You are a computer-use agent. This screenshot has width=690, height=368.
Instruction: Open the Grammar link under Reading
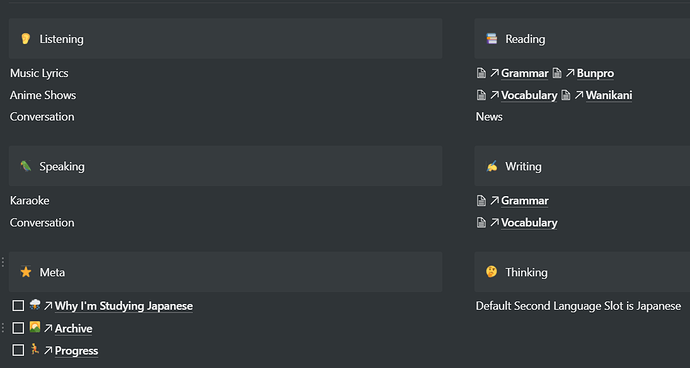click(525, 73)
